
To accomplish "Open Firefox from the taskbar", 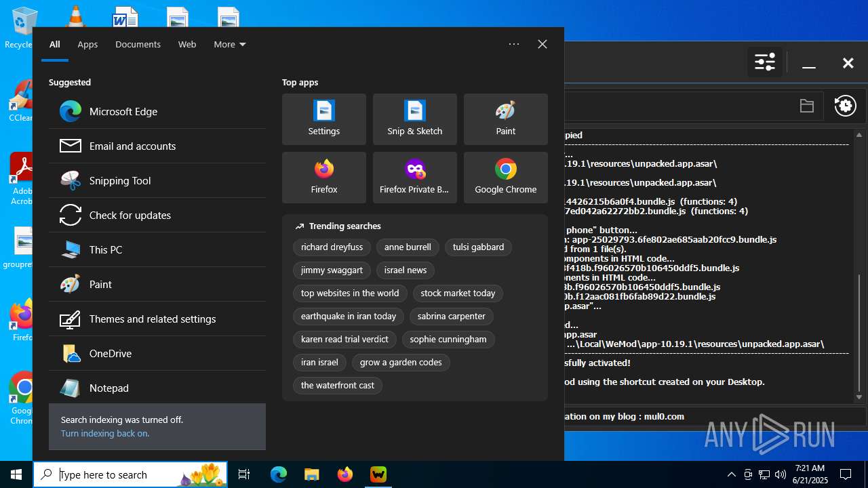I will click(x=345, y=475).
